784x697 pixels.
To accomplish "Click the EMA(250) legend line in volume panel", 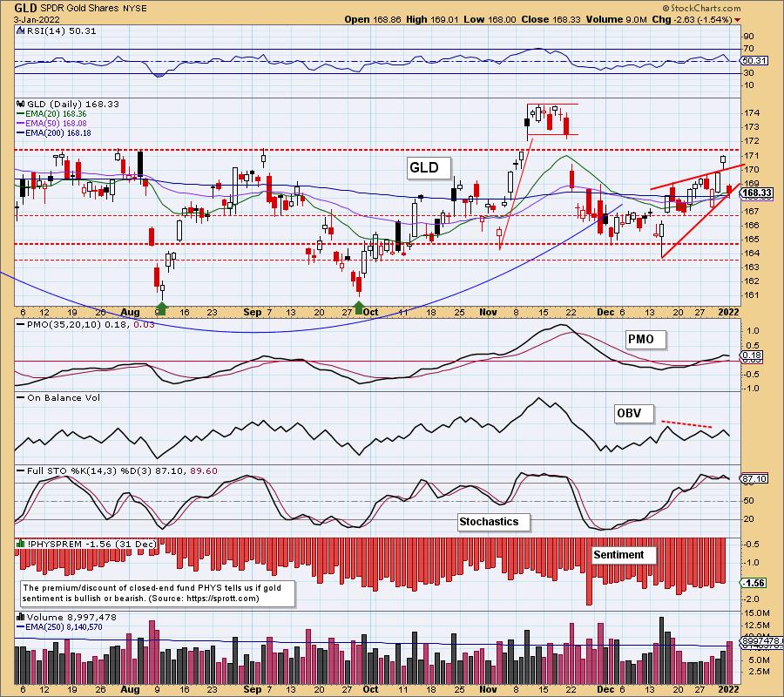I will tap(21, 627).
